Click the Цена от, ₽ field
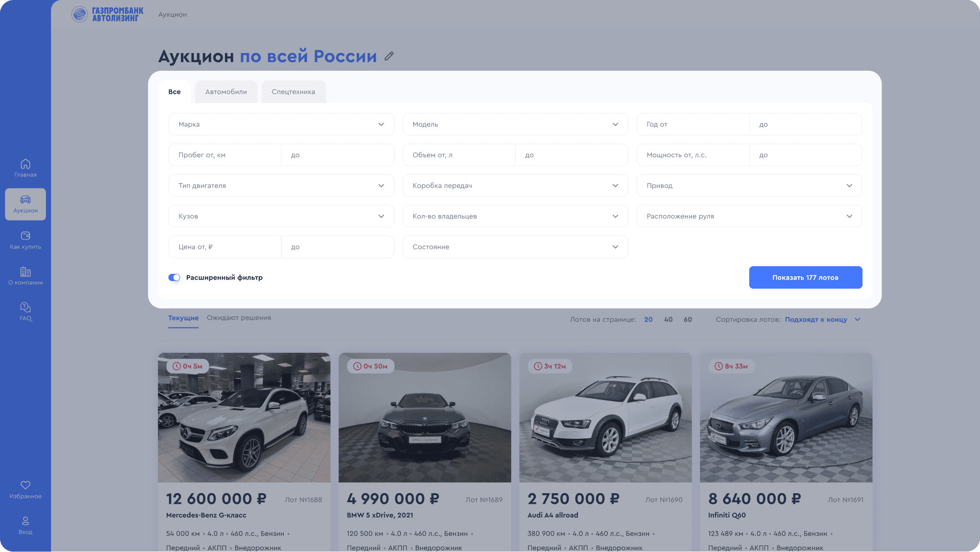Viewport: 980px width, 552px height. coord(225,247)
